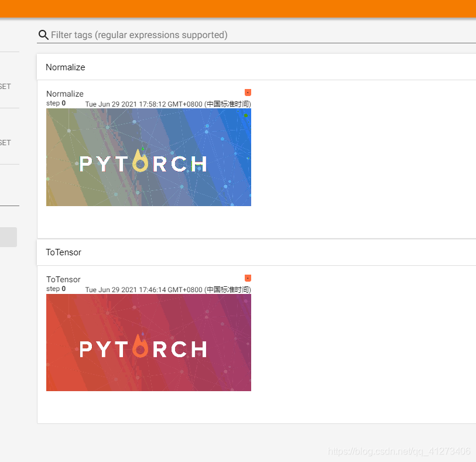Collapse the ToTensor section header
The width and height of the screenshot is (476, 462).
(256, 252)
